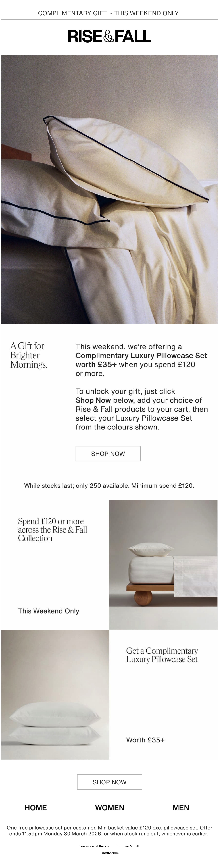Click the Rise & Fall logo
This screenshot has width=219, height=868.
[109, 36]
